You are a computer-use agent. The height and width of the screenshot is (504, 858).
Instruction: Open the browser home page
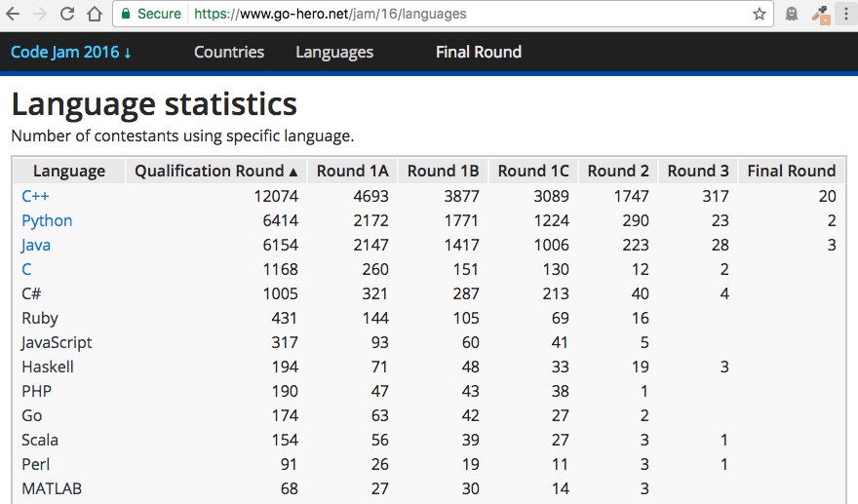click(x=95, y=14)
